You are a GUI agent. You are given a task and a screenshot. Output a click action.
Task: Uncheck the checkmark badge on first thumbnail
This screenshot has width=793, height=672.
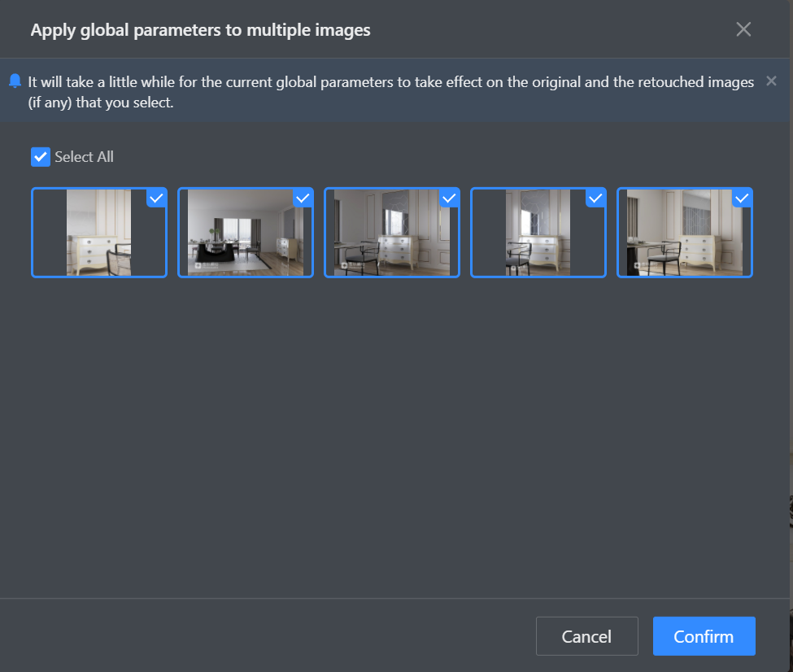click(x=157, y=198)
